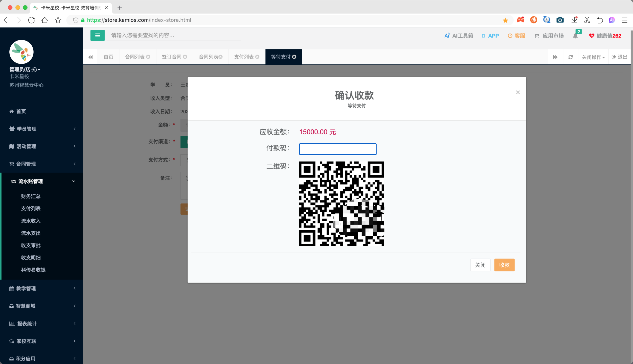Open the notification bell with badge 2
The image size is (633, 364).
coord(575,36)
